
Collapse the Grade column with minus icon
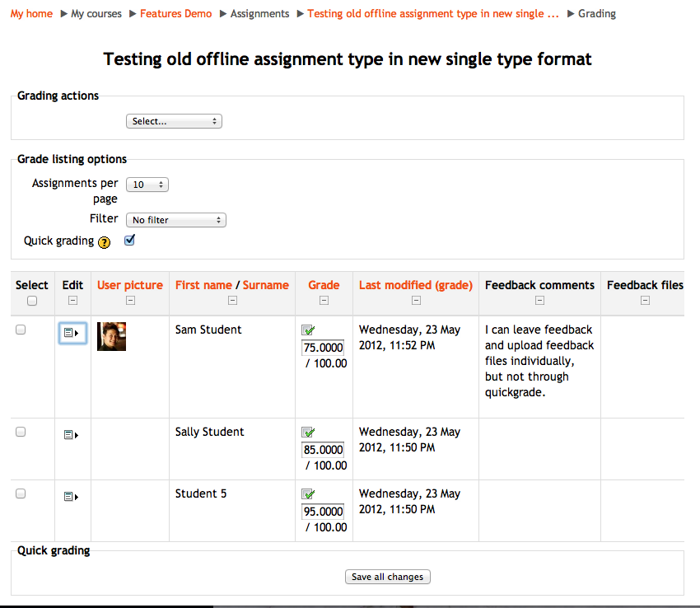[324, 301]
